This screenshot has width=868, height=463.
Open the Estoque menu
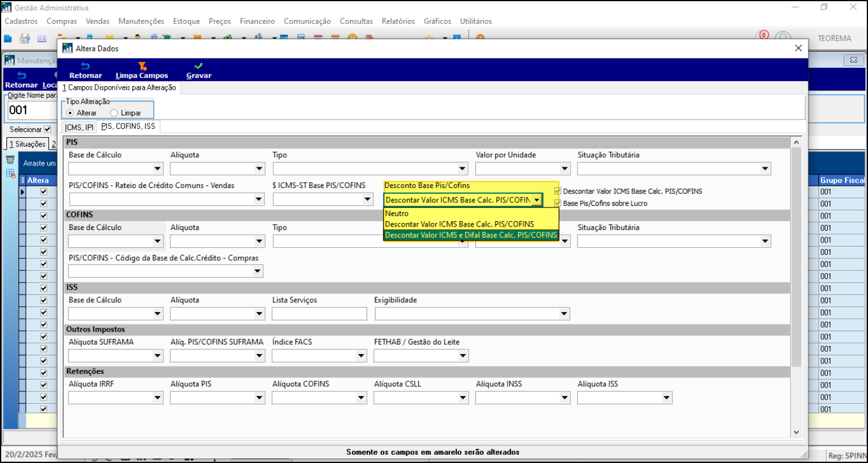(x=186, y=21)
